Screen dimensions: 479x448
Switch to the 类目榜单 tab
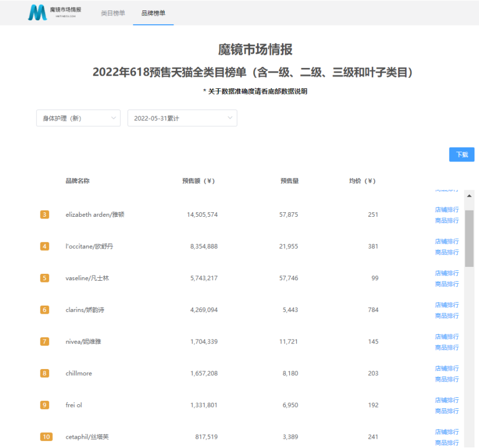point(112,13)
